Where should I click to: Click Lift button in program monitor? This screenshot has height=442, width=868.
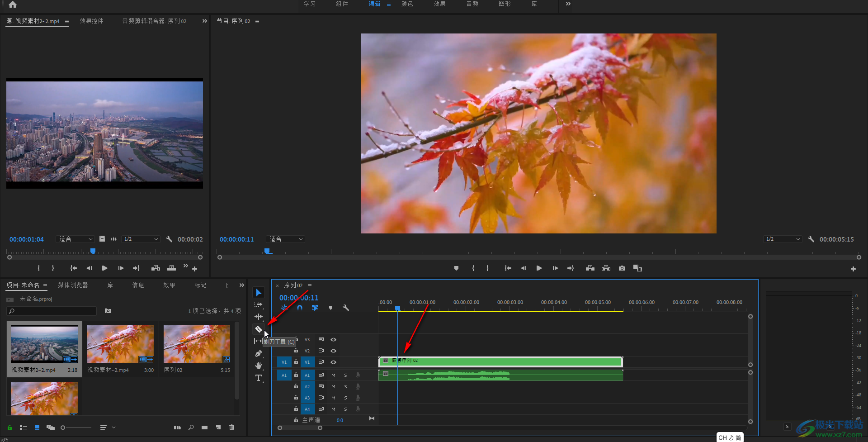coord(590,268)
